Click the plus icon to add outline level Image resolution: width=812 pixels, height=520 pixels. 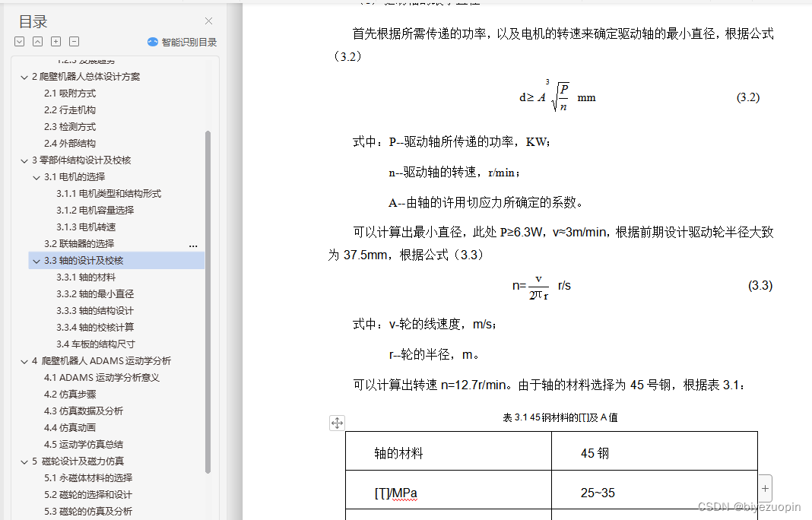click(x=56, y=42)
